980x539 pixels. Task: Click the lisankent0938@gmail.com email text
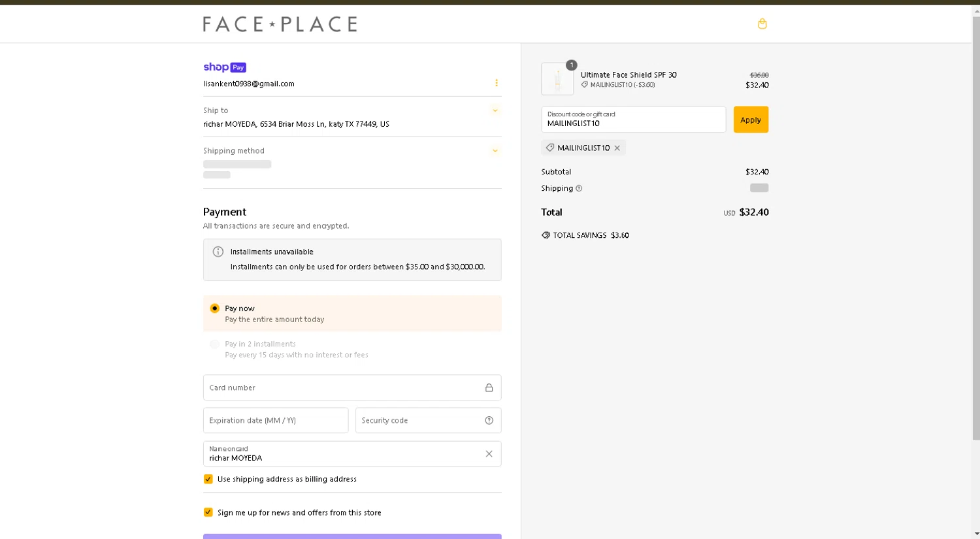[x=249, y=84]
